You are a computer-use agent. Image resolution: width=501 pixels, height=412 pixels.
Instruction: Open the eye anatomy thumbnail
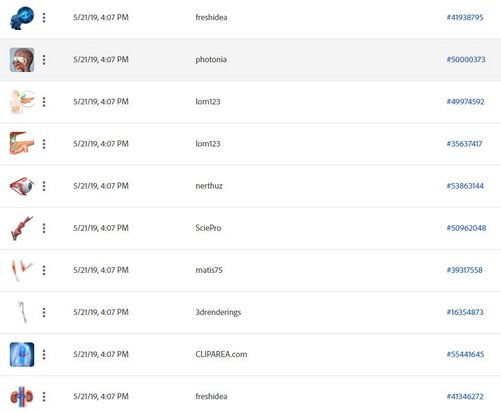pos(22,186)
